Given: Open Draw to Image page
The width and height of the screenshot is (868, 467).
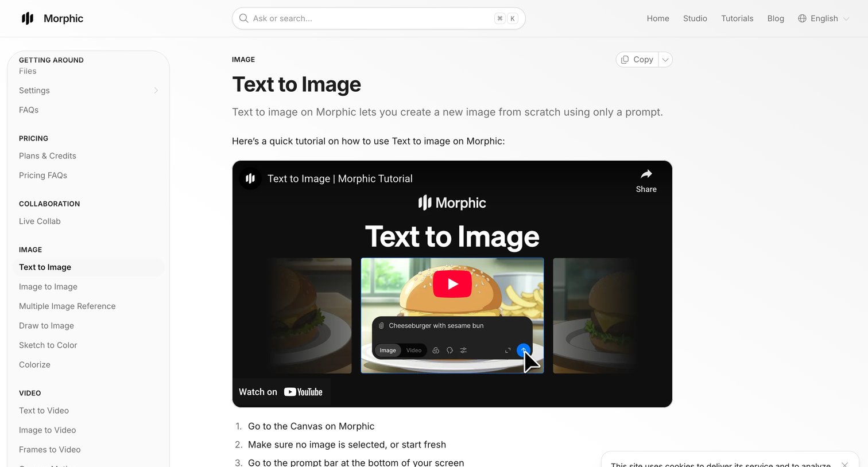Looking at the screenshot, I should pyautogui.click(x=46, y=326).
